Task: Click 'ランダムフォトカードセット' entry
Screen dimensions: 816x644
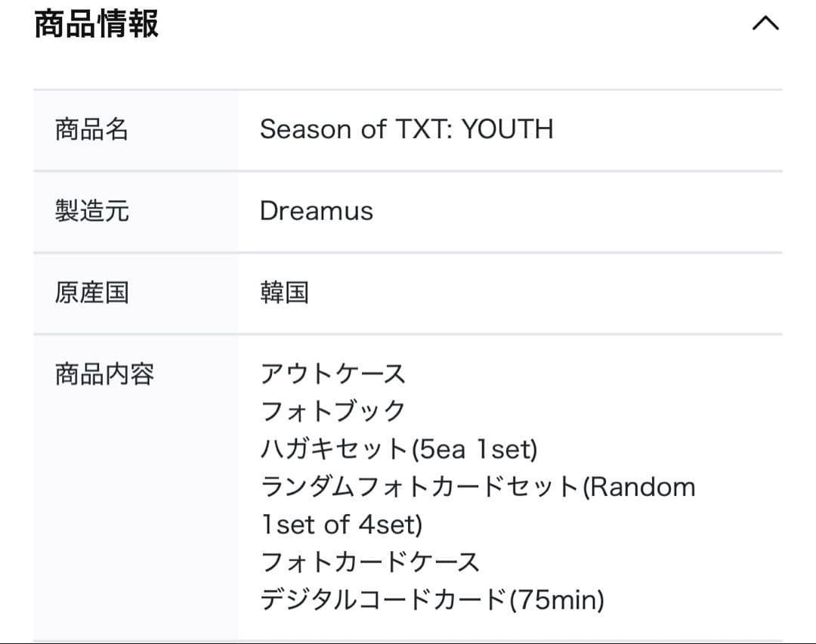Action: click(478, 486)
